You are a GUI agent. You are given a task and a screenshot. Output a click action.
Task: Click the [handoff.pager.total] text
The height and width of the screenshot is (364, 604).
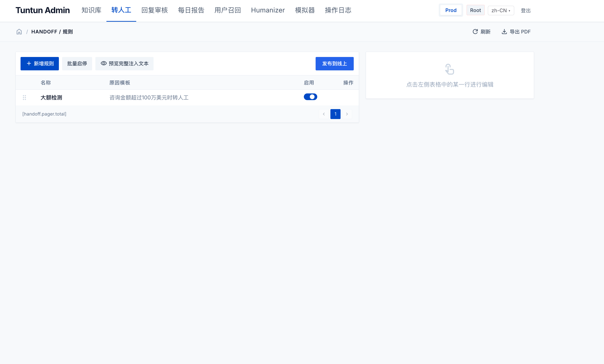(x=44, y=114)
